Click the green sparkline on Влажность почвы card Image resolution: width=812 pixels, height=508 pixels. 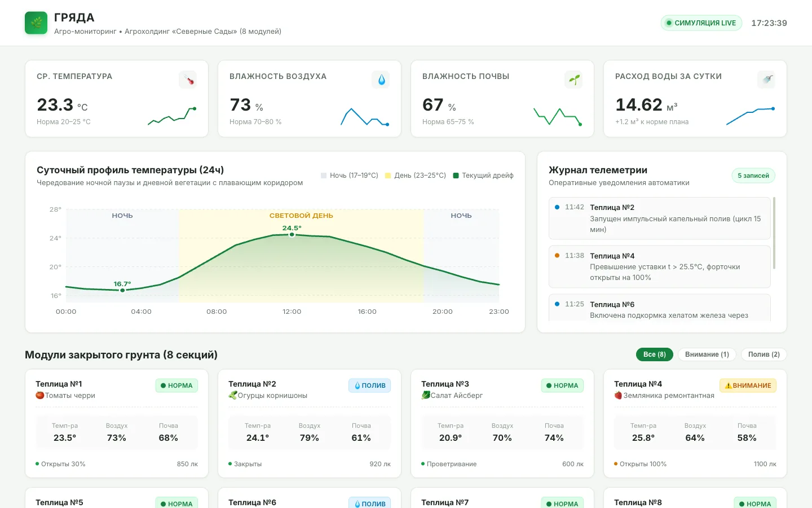[x=558, y=116]
